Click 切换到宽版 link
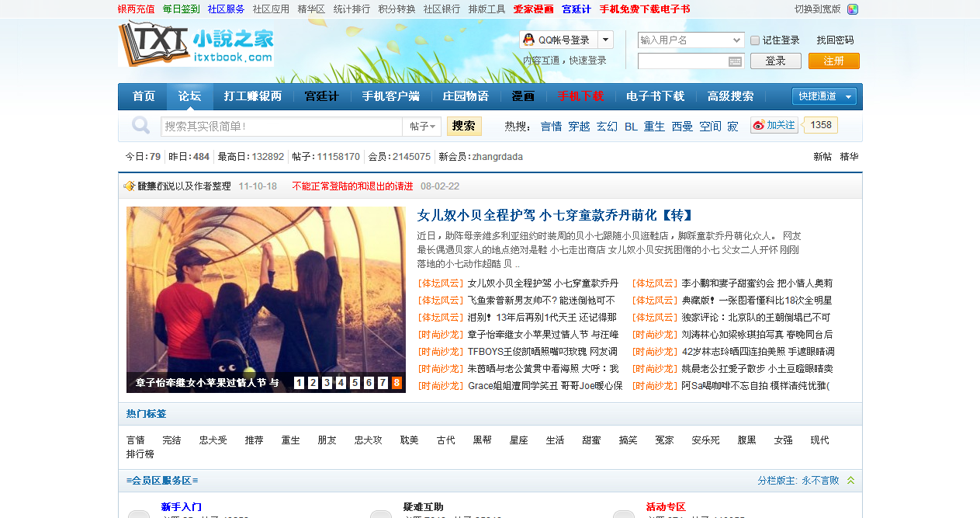The image size is (980, 518). (817, 9)
